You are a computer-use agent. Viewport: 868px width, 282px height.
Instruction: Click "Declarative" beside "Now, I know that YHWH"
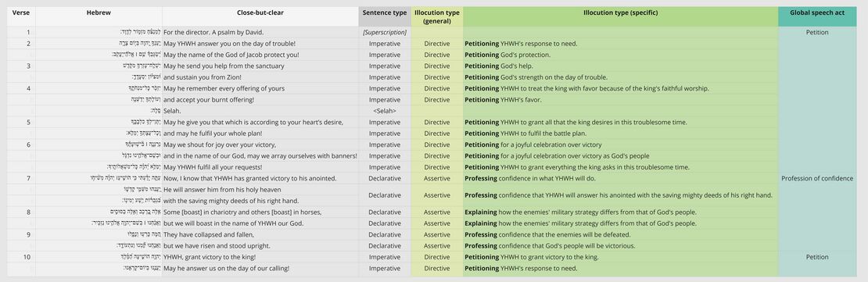click(384, 179)
